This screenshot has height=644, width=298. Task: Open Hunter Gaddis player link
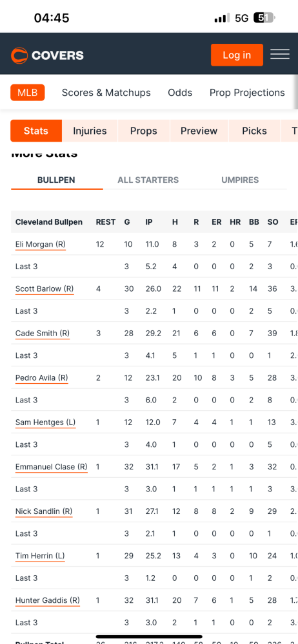(47, 600)
